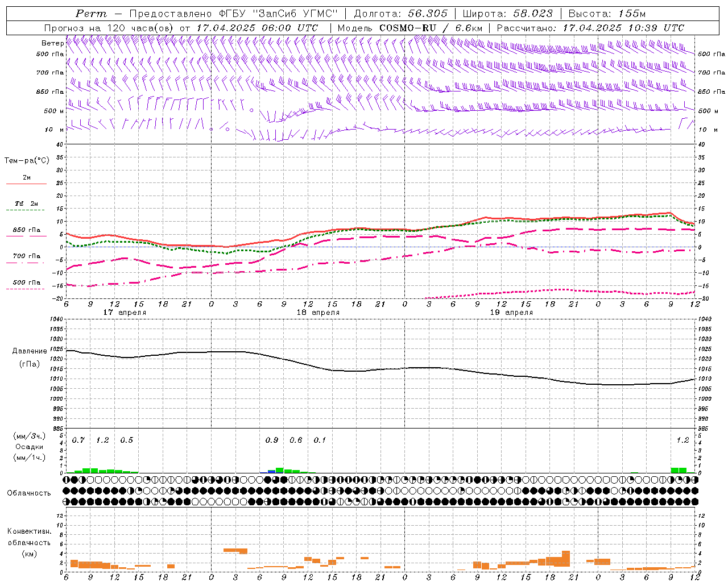The width and height of the screenshot is (728, 582).
Task: Click the precipitation total "0.1"
Action: coord(320,440)
